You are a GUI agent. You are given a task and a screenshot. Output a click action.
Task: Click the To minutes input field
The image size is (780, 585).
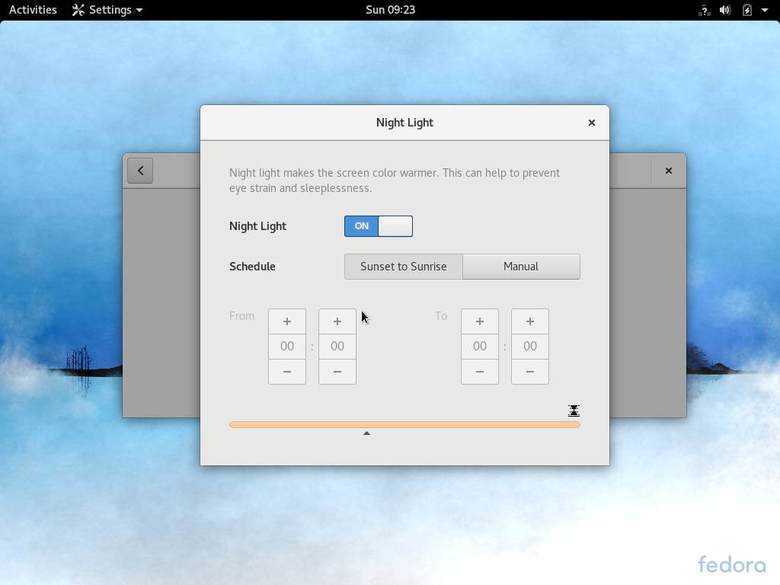pyautogui.click(x=530, y=346)
